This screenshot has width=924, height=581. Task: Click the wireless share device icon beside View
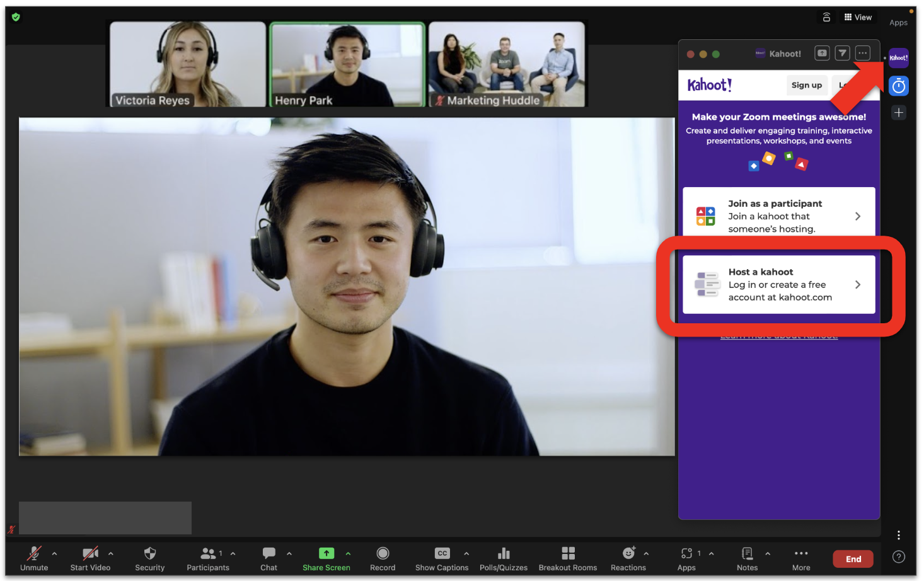coord(826,17)
